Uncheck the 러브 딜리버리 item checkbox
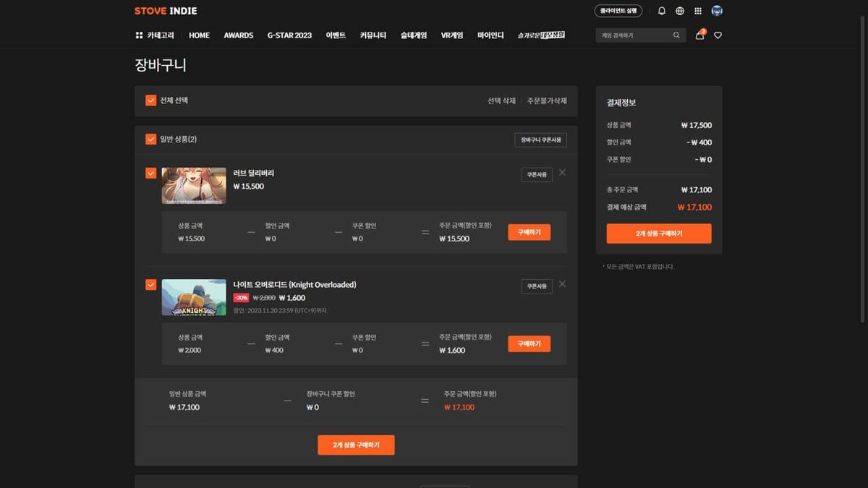The width and height of the screenshot is (868, 488). [x=150, y=173]
